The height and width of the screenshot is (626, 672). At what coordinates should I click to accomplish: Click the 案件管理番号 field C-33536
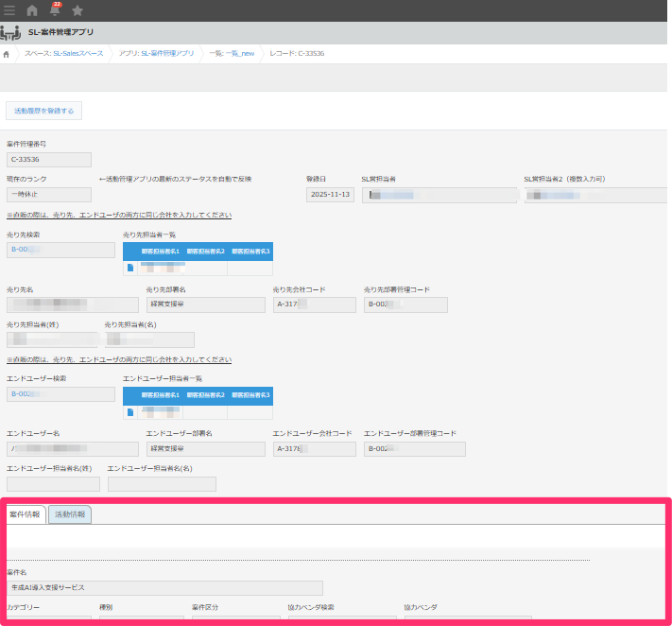click(x=48, y=160)
